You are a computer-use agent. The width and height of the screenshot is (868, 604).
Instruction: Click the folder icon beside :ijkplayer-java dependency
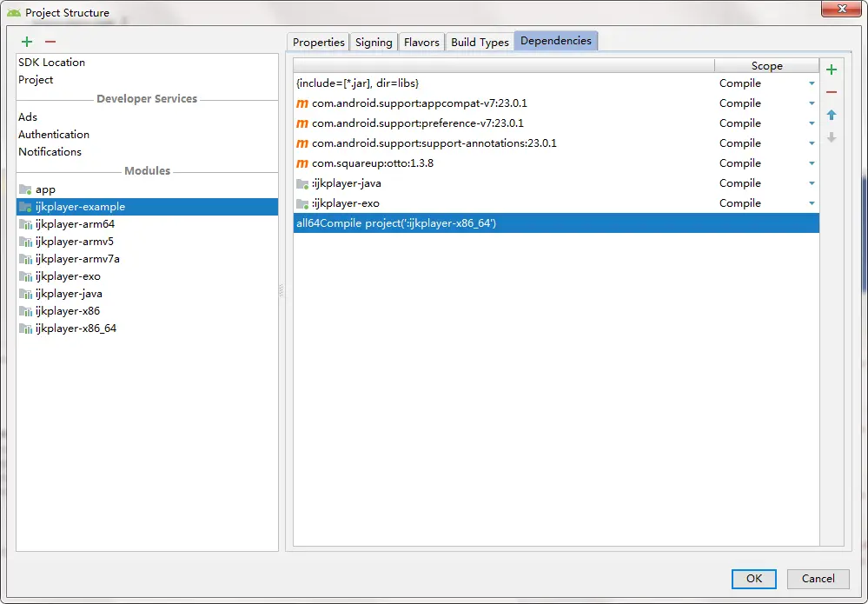click(302, 183)
